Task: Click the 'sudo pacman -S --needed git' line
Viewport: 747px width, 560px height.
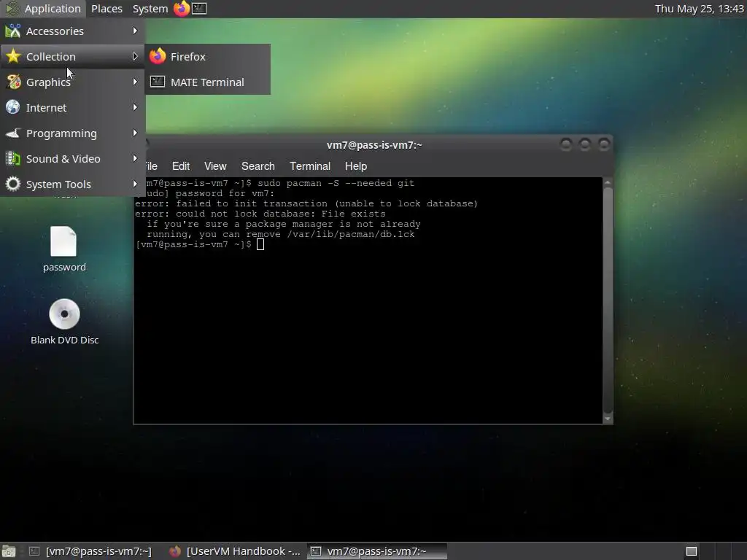Action: click(x=336, y=183)
